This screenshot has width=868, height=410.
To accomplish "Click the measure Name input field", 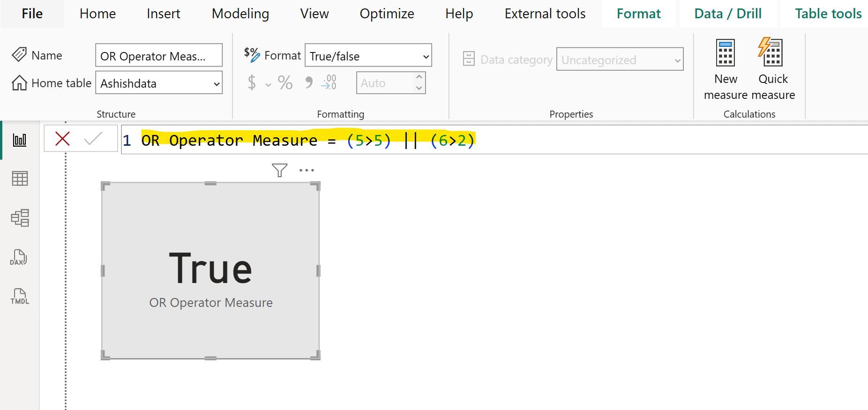I will [x=158, y=56].
